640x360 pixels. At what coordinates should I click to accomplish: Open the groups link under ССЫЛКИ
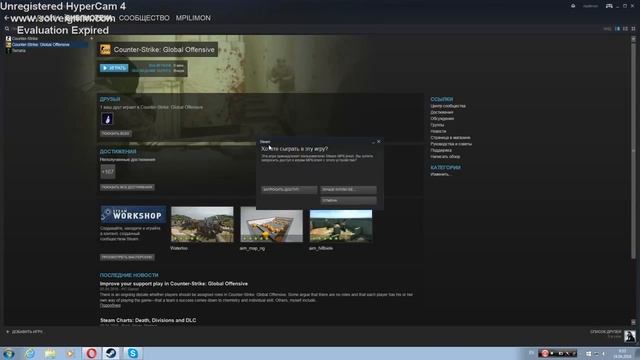[437, 125]
